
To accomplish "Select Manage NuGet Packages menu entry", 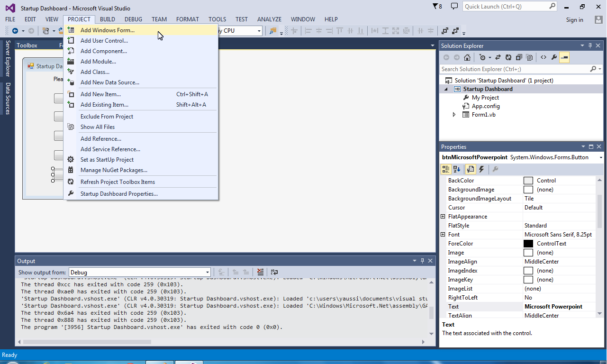I will point(141,170).
